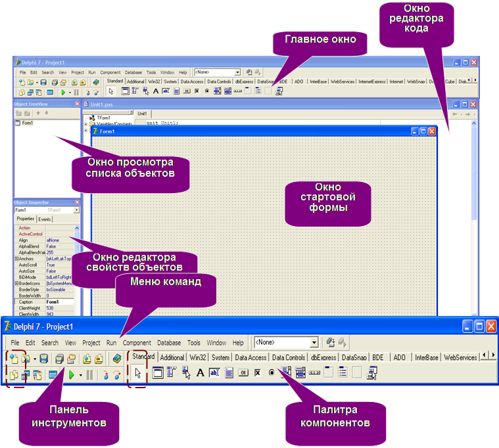Click Open Project icon in enlarged toolbar
Image resolution: width=499 pixels, height=448 pixels.
[71, 359]
